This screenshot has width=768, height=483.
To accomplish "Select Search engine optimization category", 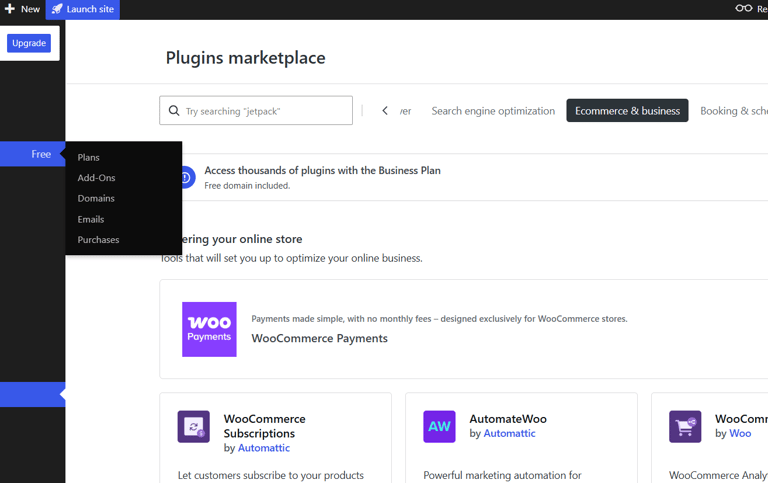I will 493,111.
